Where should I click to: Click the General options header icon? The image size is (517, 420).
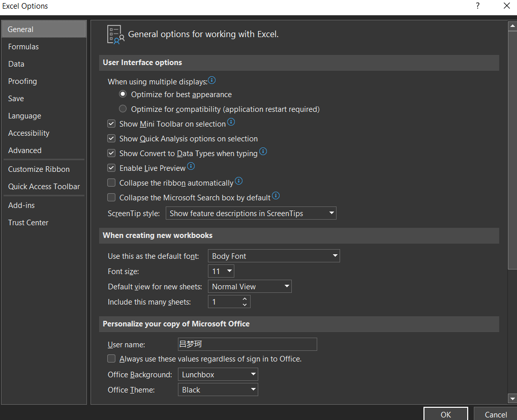click(116, 35)
